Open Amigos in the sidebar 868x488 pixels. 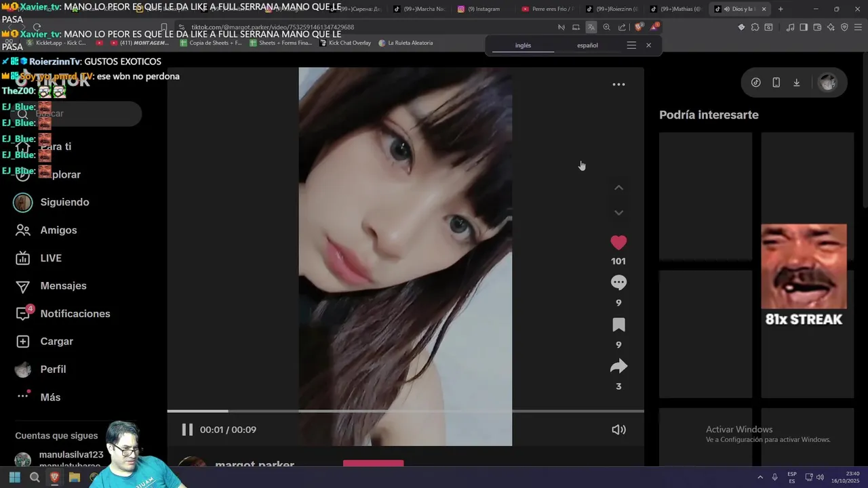tap(58, 230)
